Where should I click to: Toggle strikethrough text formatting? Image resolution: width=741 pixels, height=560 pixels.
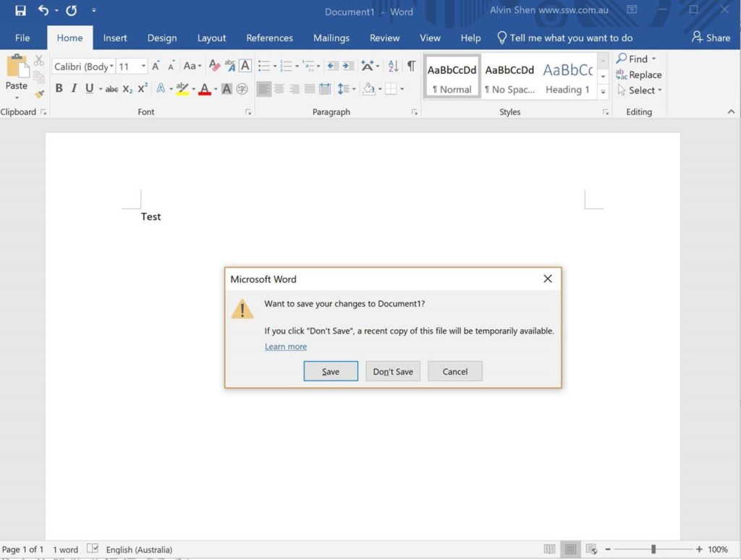(x=111, y=89)
